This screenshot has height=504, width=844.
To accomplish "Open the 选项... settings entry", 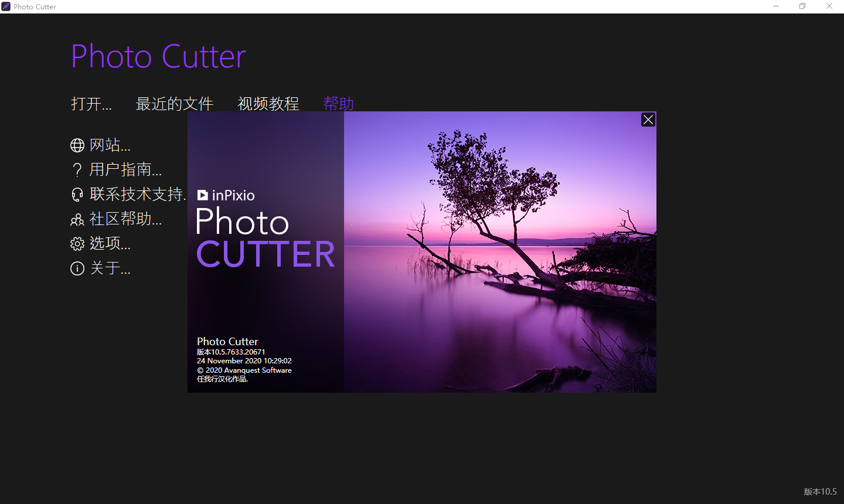I will tap(110, 244).
